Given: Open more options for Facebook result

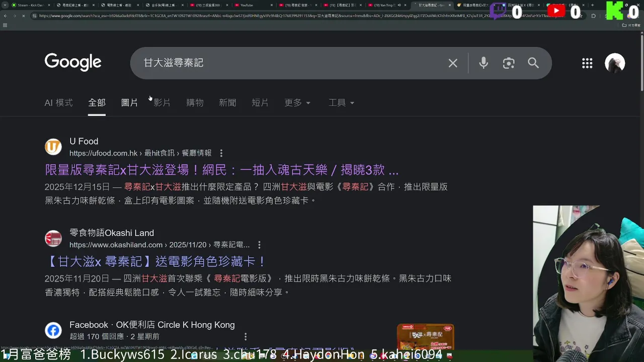Looking at the screenshot, I should (246, 337).
